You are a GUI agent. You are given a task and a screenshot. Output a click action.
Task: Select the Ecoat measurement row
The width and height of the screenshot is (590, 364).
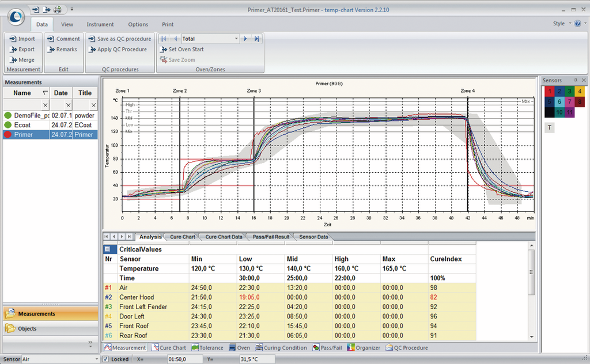pyautogui.click(x=51, y=125)
